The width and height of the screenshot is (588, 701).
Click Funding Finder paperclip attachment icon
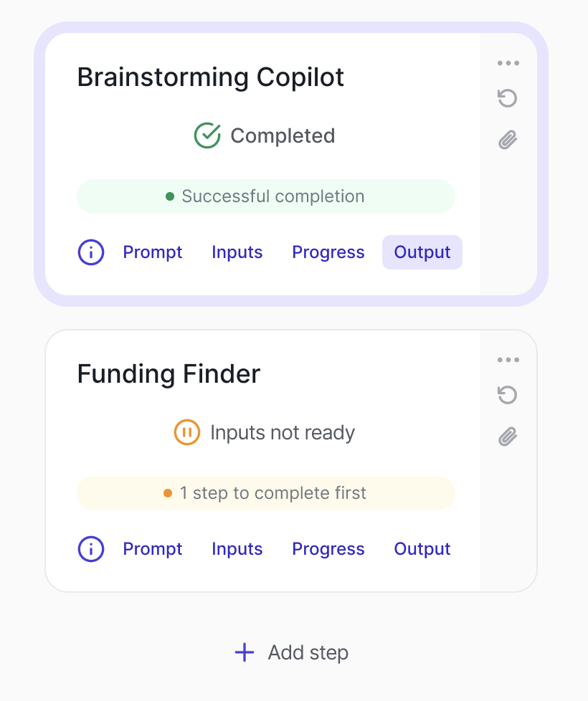point(508,436)
